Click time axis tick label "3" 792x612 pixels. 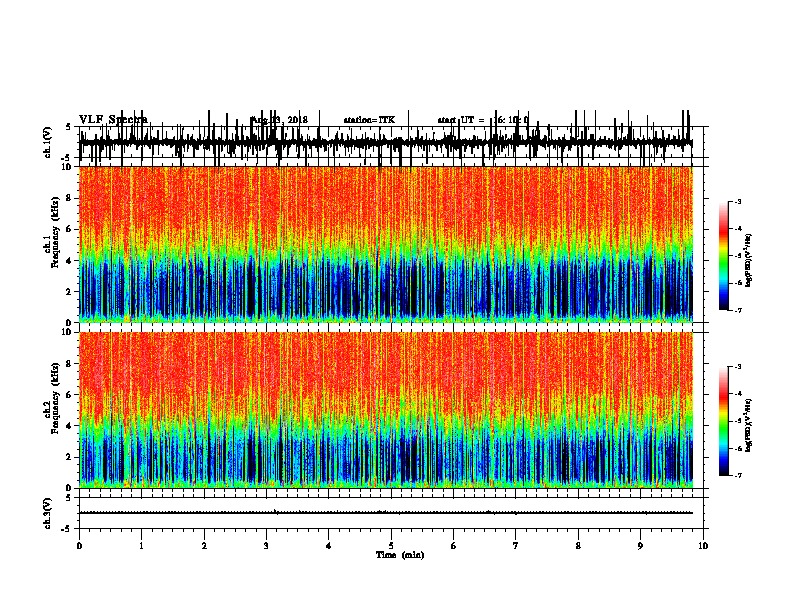coord(266,546)
